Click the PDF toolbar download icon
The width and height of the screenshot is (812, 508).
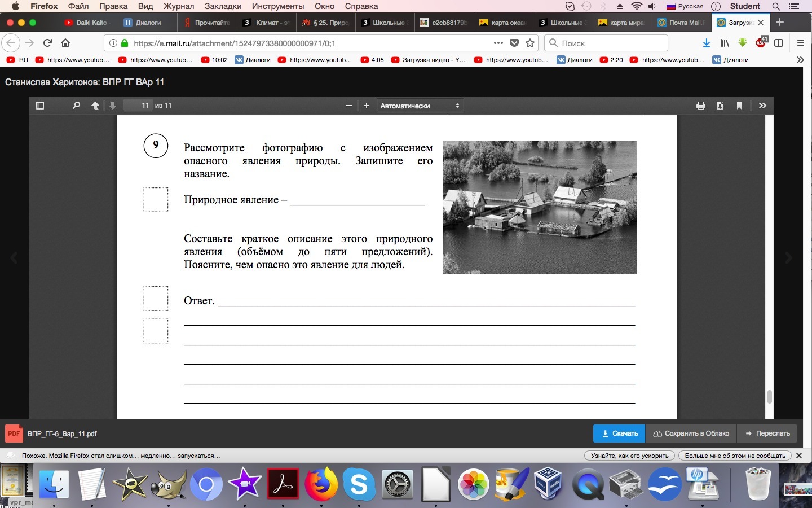click(720, 106)
